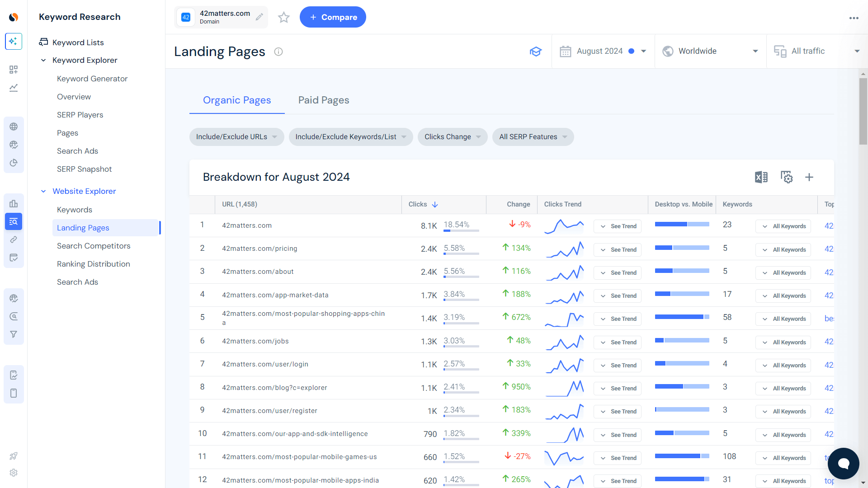Export the breakdown table to Excel

[x=761, y=177]
